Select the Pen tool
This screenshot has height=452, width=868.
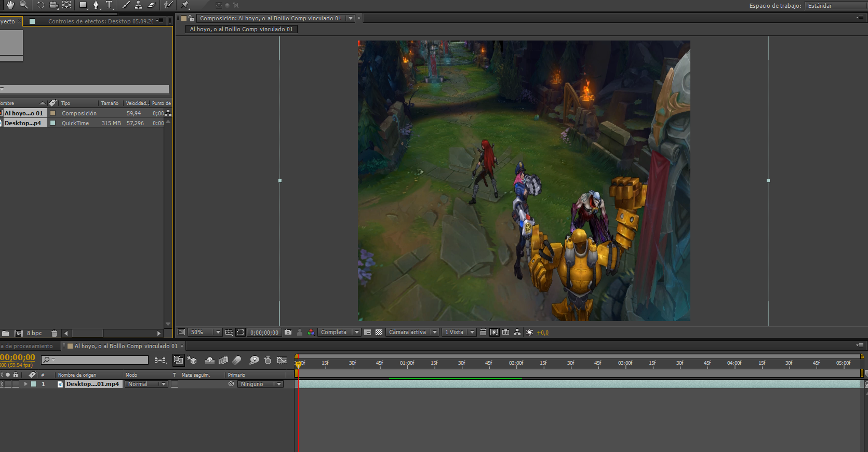pos(96,5)
